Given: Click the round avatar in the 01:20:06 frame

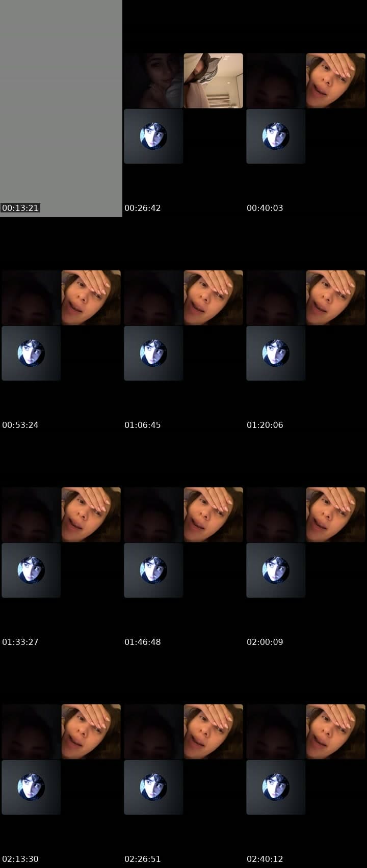Looking at the screenshot, I should [x=276, y=353].
